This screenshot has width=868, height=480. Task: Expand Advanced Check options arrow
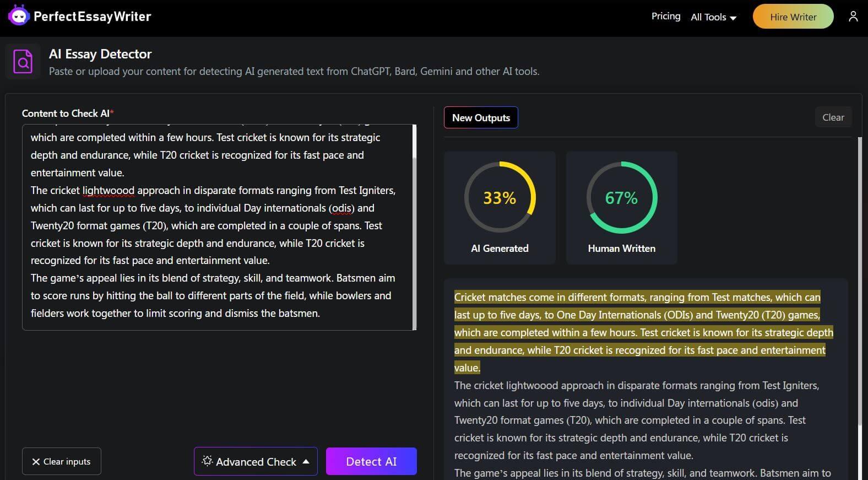point(306,461)
